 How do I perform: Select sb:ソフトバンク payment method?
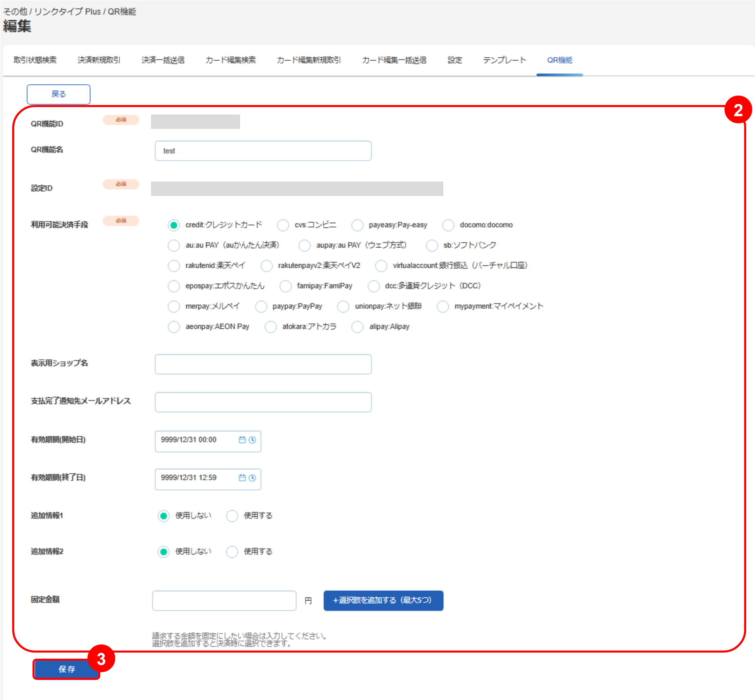click(x=432, y=245)
